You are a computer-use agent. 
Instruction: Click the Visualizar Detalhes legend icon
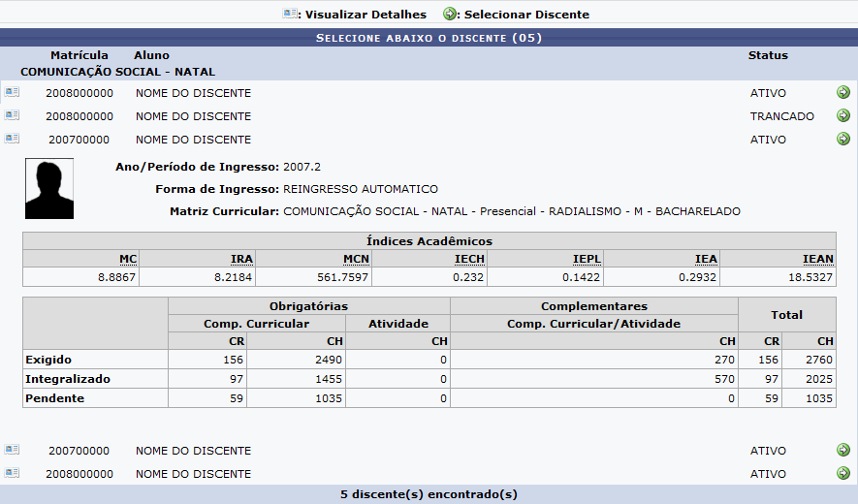pos(289,14)
